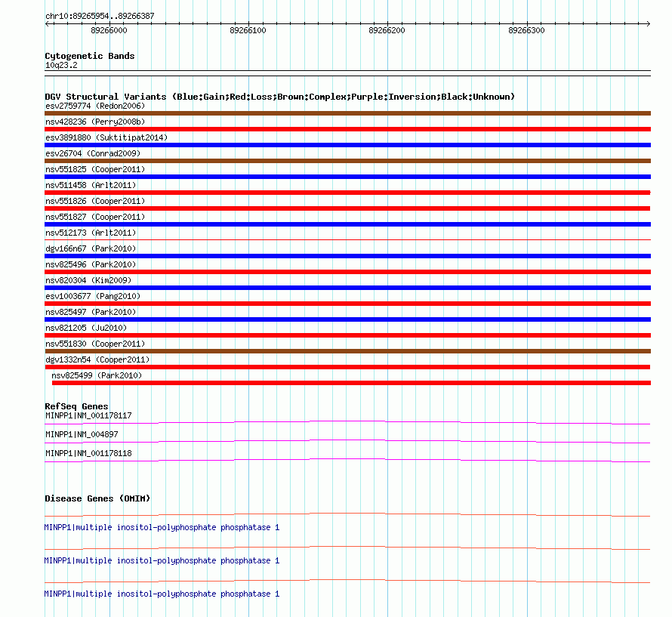Open the nsv512173 (Arlt2011) label

91,233
